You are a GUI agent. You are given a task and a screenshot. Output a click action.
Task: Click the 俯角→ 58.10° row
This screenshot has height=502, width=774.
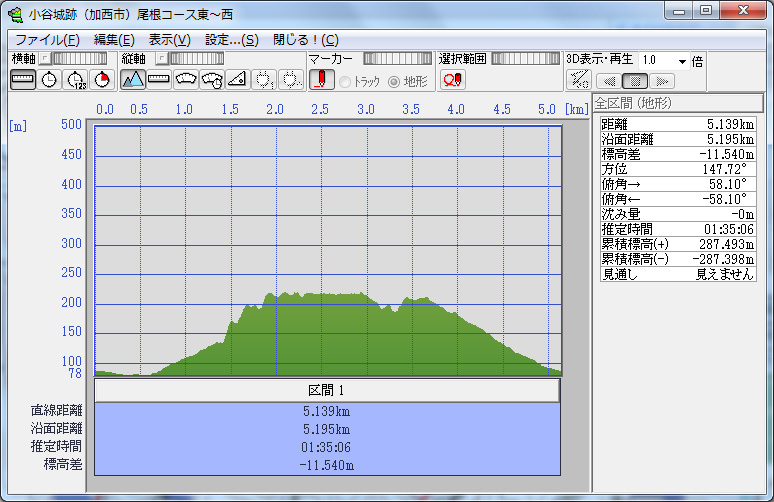(678, 184)
